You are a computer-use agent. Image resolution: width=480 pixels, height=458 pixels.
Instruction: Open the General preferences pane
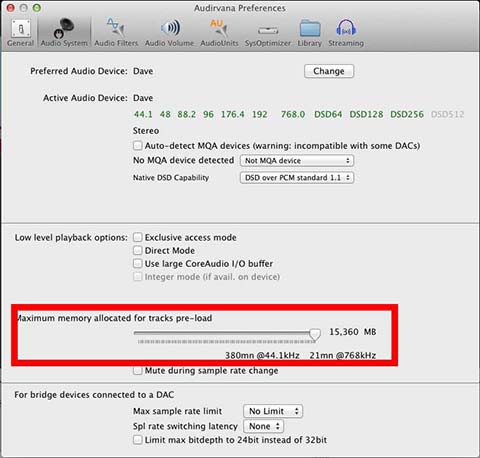20,33
